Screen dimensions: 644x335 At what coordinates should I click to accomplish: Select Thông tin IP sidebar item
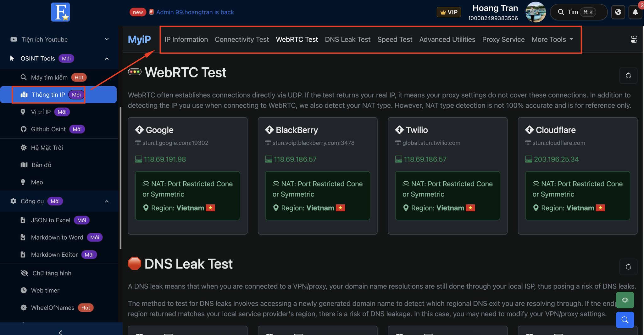coord(58,95)
